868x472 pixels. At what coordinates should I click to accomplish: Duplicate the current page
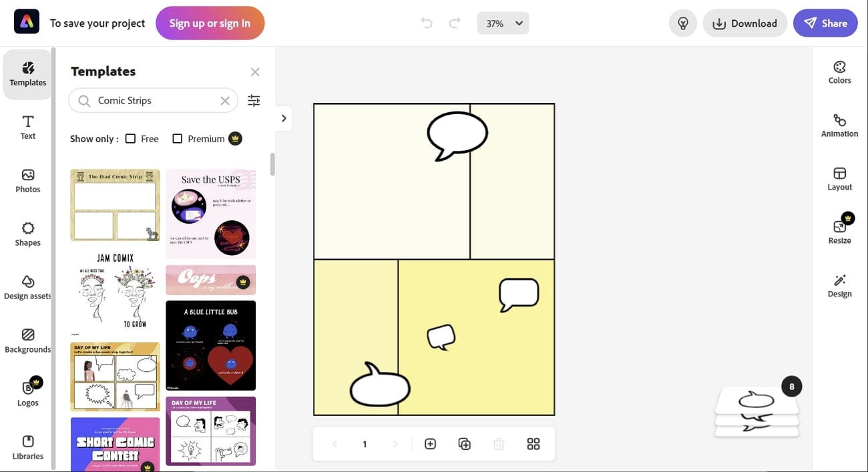click(465, 443)
